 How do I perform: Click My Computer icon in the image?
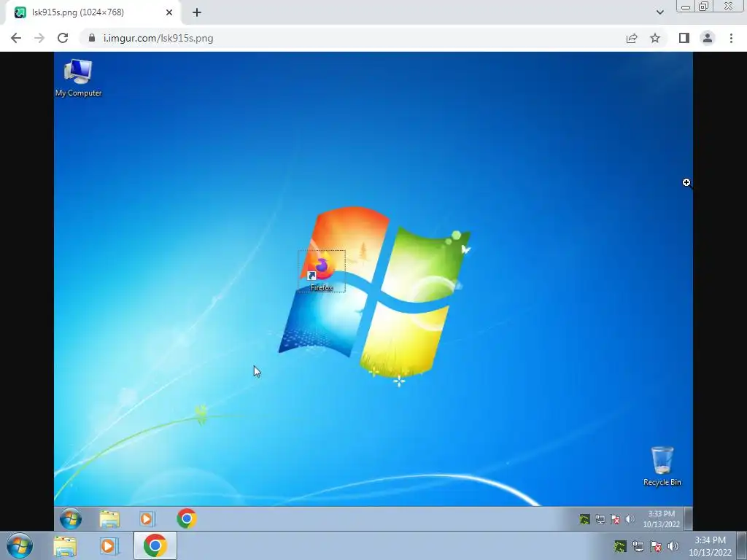(x=78, y=78)
